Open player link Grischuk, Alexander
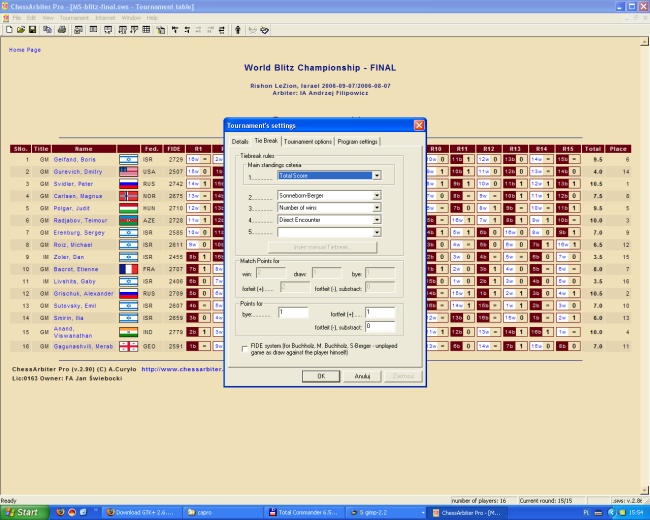 coord(83,294)
